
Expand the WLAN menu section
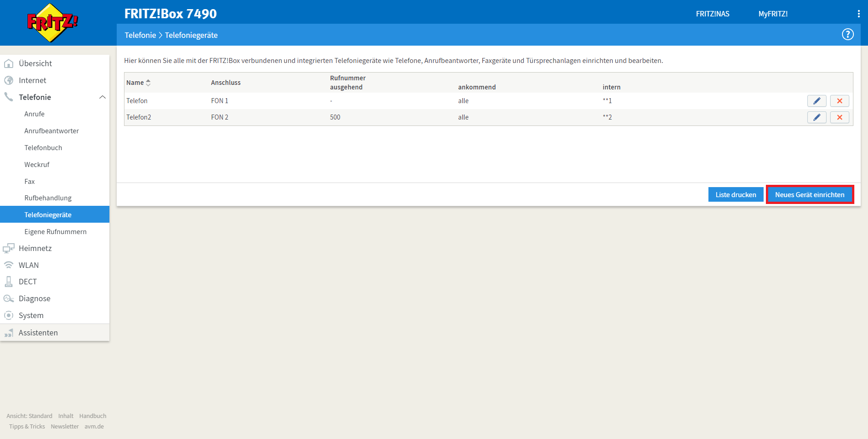coord(29,265)
